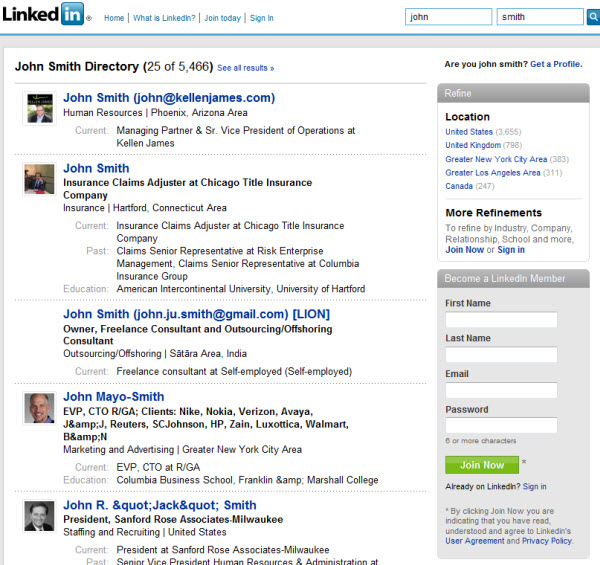Click Sign in next to Already on LinkedIn?
This screenshot has height=565, width=600.
pos(535,487)
